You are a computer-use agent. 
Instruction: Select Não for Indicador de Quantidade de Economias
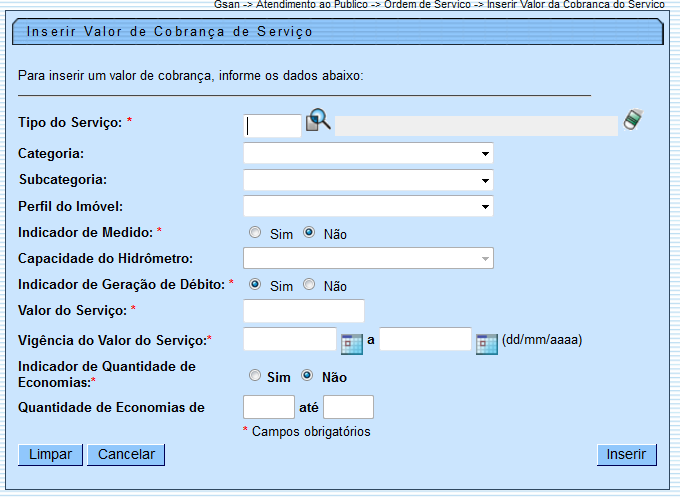[x=309, y=376]
